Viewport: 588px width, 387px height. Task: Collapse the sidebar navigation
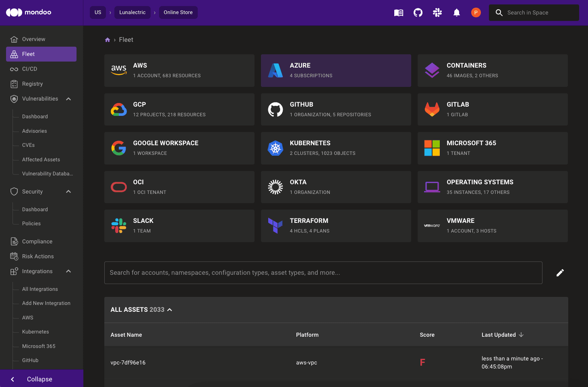[x=39, y=379]
